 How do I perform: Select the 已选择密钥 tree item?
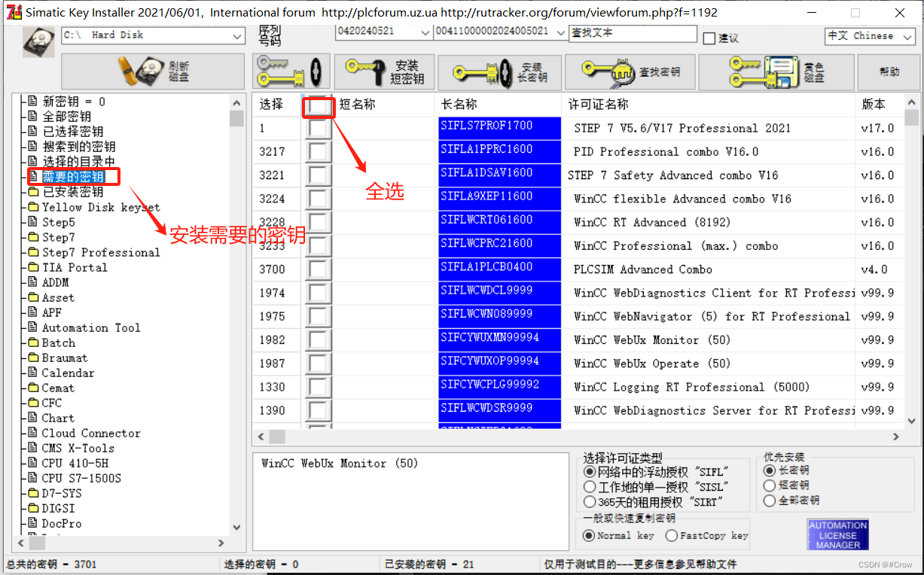[73, 132]
